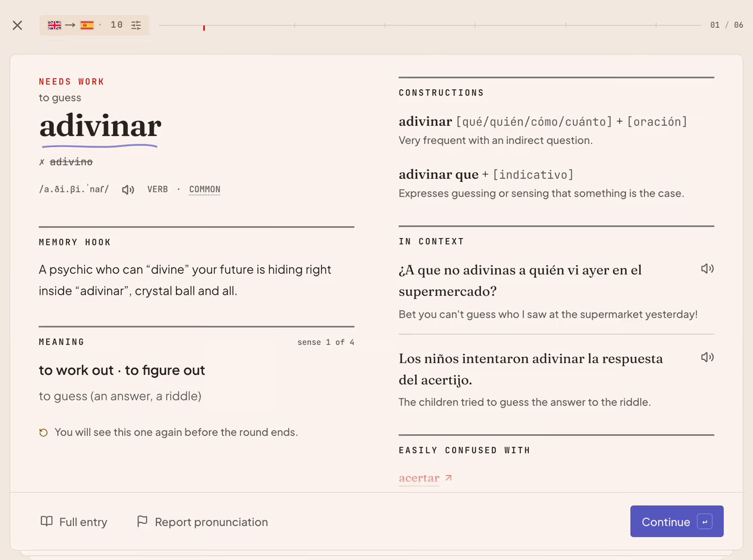Click the Spanish flag icon
Image resolution: width=753 pixels, height=560 pixels.
[87, 25]
